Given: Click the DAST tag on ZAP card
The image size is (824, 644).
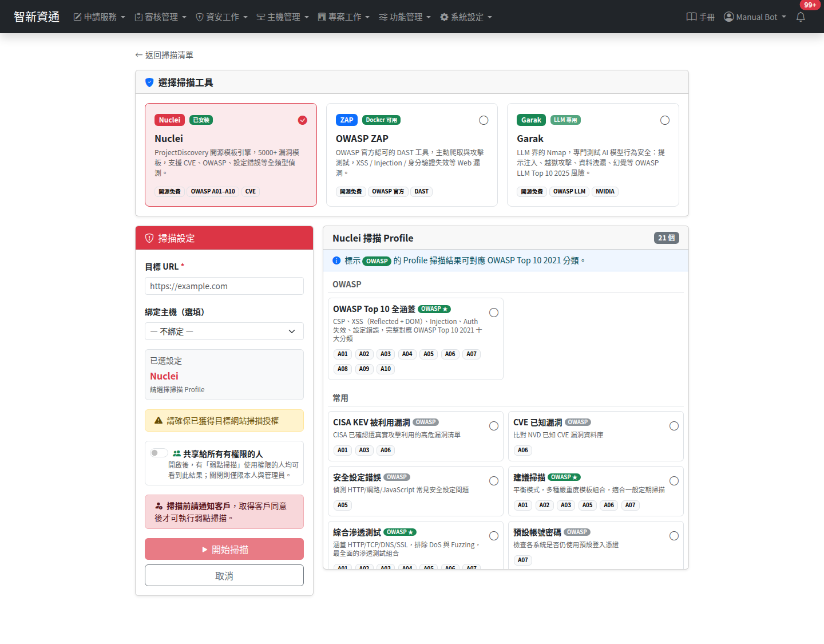Looking at the screenshot, I should 422,192.
